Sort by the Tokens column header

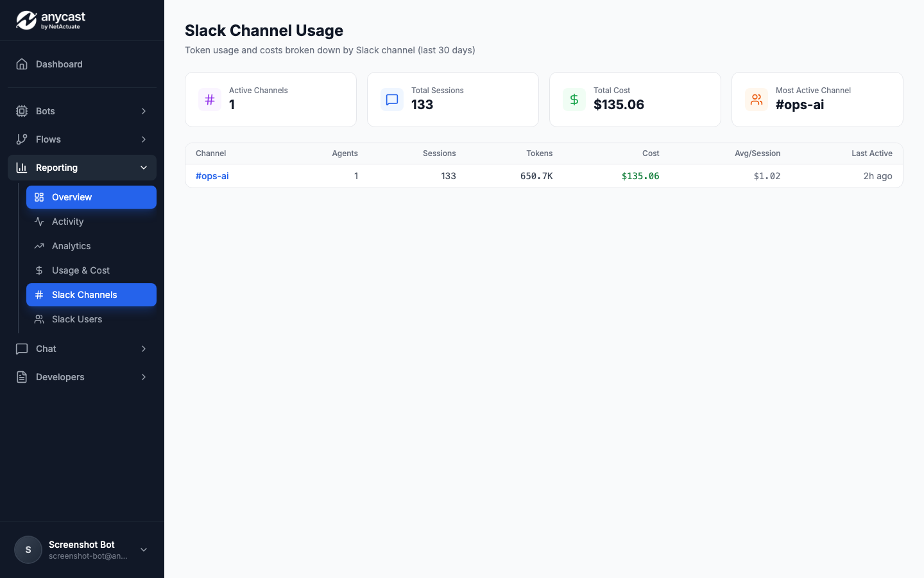pyautogui.click(x=539, y=153)
